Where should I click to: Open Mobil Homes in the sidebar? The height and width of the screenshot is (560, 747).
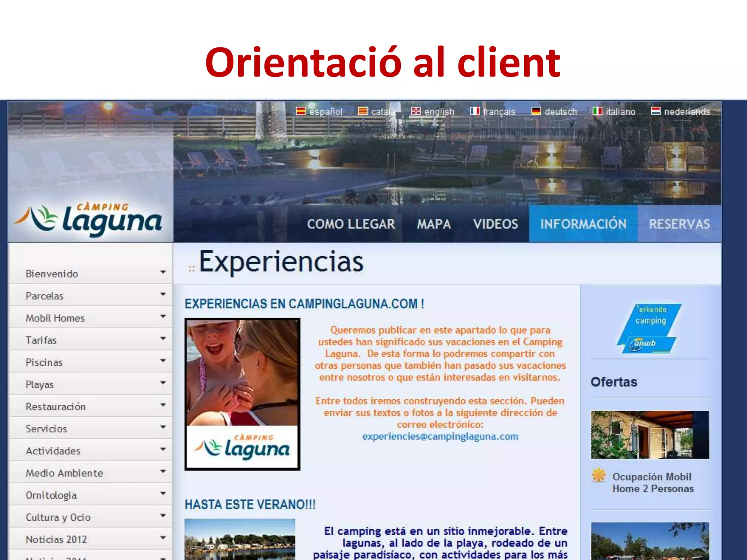(x=55, y=318)
